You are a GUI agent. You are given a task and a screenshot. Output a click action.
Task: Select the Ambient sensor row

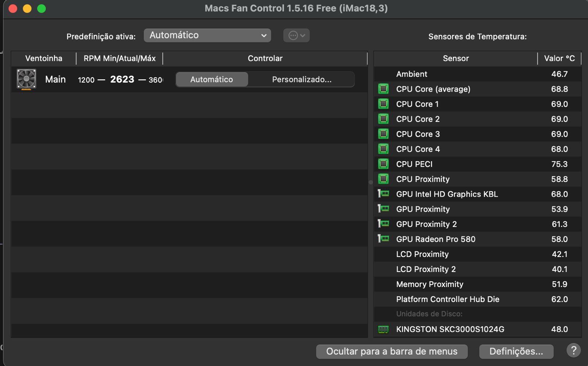point(478,74)
